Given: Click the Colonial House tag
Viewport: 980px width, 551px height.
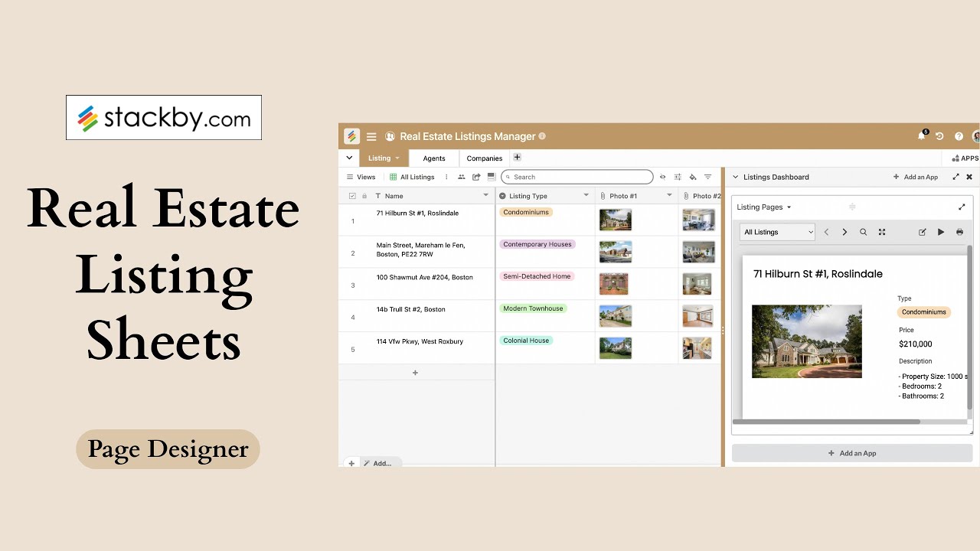Looking at the screenshot, I should (x=526, y=341).
